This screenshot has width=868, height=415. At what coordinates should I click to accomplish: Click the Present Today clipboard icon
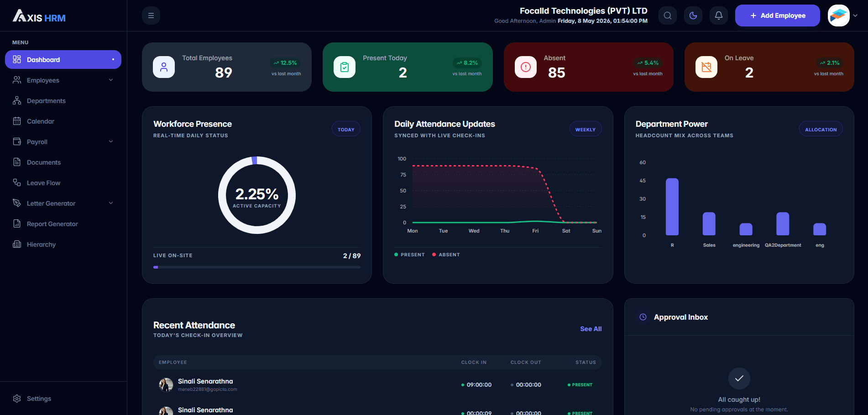coord(345,67)
